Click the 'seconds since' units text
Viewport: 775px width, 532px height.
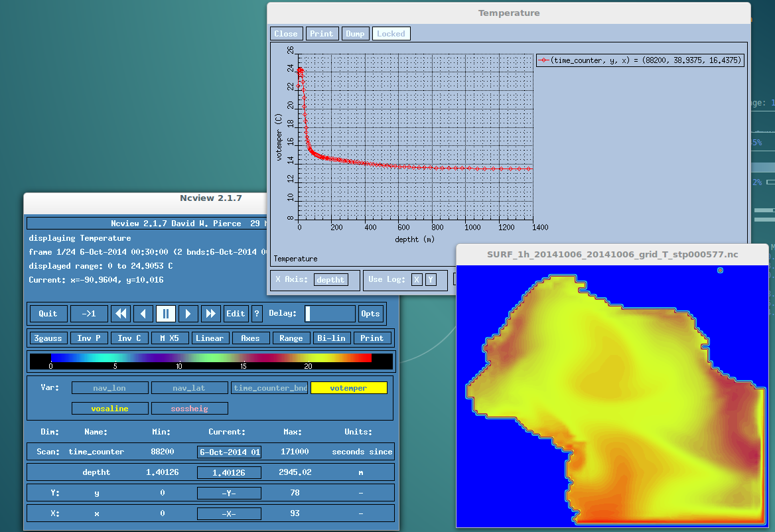(362, 452)
